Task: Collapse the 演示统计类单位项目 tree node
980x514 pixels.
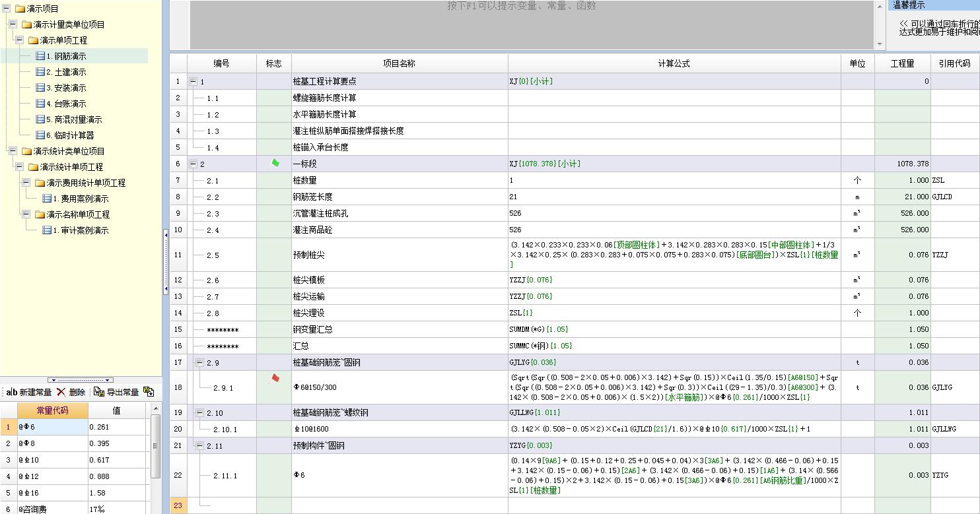Action: 13,151
